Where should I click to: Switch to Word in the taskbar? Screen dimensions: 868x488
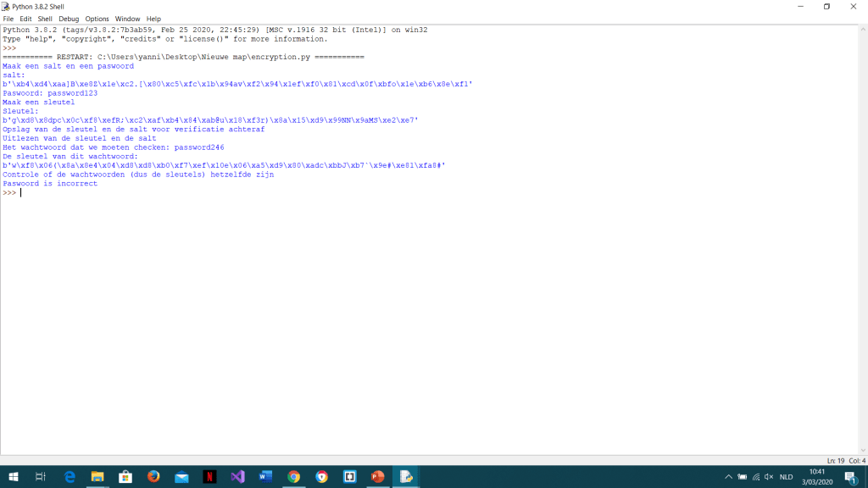[x=265, y=477]
